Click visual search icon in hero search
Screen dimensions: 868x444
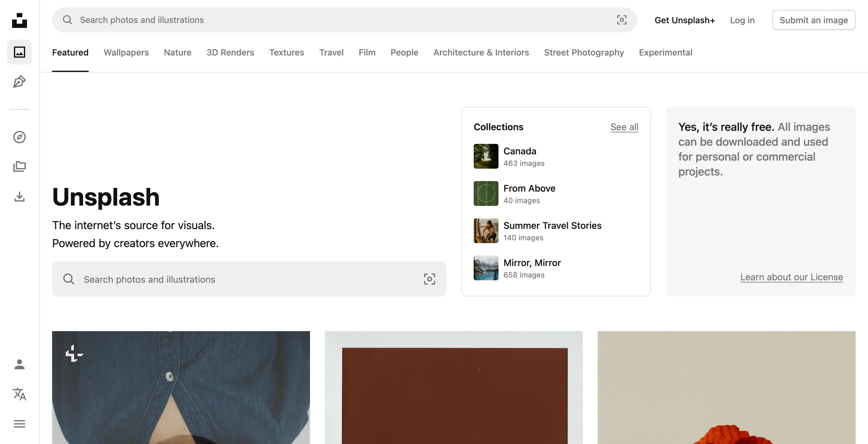(430, 279)
